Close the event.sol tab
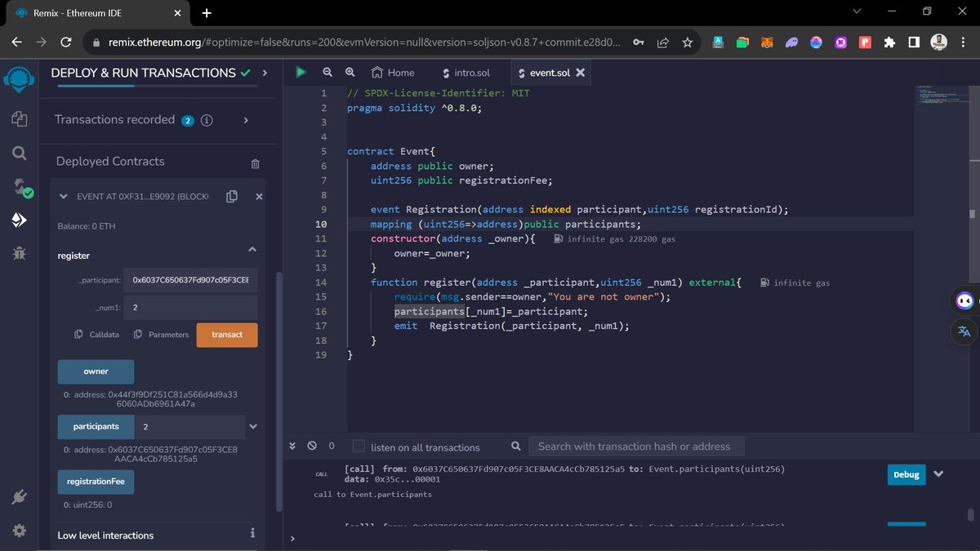This screenshot has height=551, width=980. pyautogui.click(x=581, y=73)
